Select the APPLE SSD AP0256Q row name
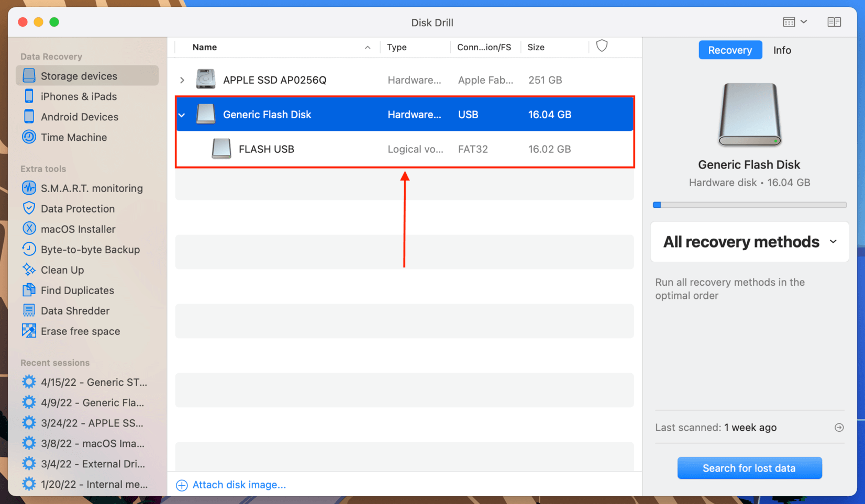 [x=274, y=80]
